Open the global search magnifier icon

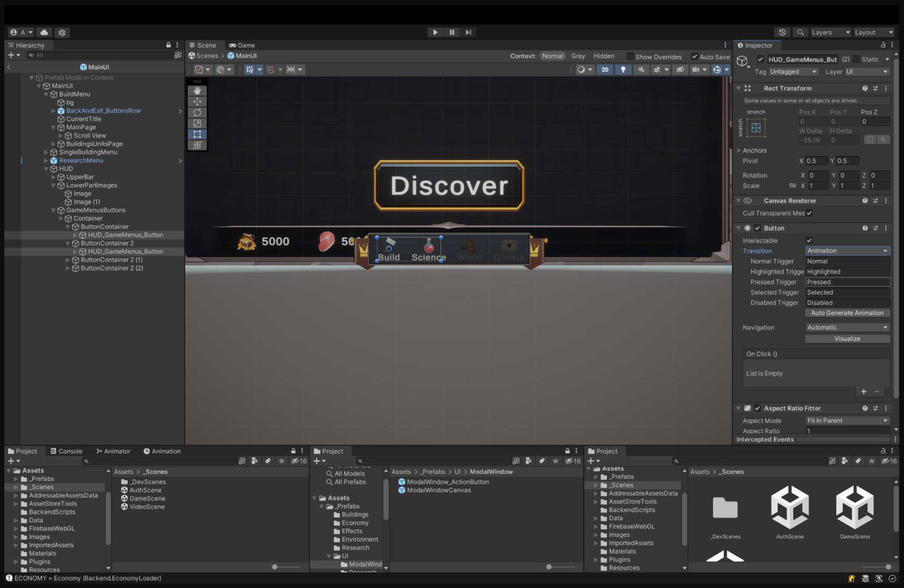click(x=800, y=32)
